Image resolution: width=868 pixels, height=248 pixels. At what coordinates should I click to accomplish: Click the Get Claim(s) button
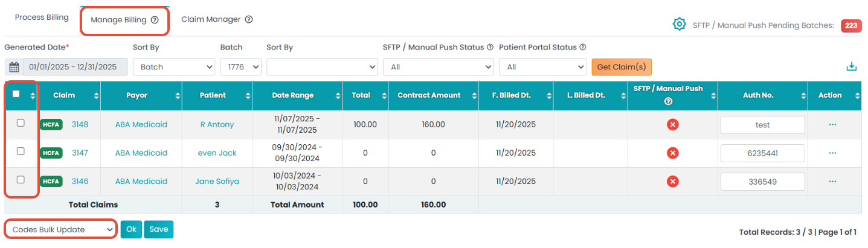622,67
